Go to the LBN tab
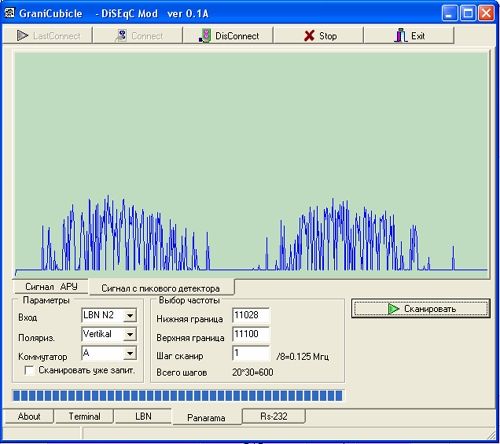This screenshot has height=444, width=500. (143, 416)
